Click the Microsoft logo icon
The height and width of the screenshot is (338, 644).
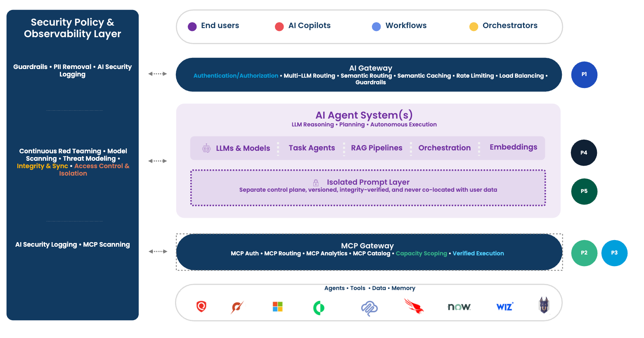coord(277,307)
